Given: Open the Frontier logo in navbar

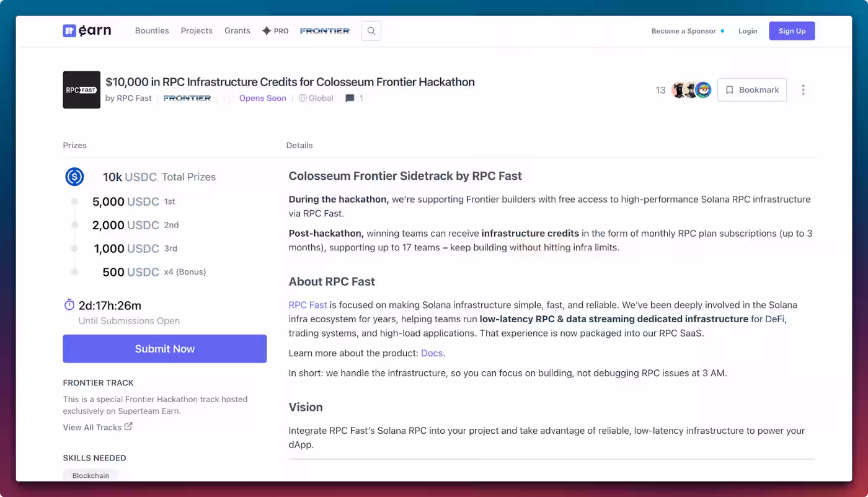Looking at the screenshot, I should pyautogui.click(x=325, y=30).
